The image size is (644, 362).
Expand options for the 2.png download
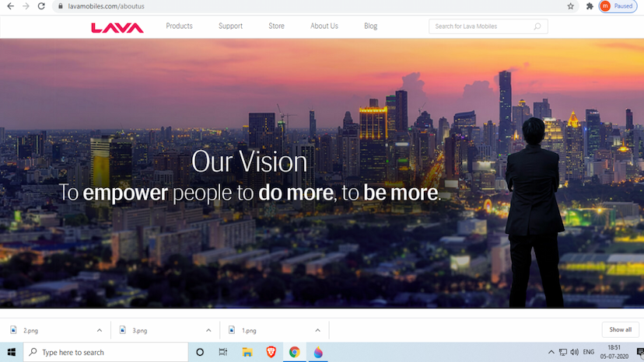(99, 330)
